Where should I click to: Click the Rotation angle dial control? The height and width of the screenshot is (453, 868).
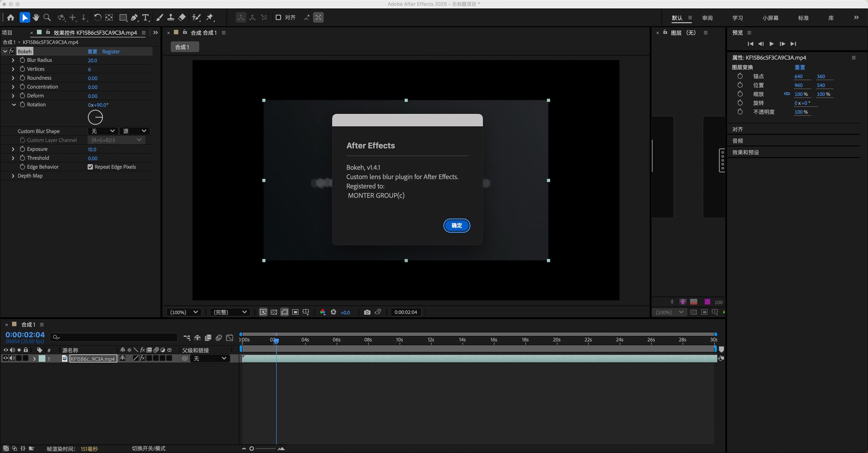coord(95,118)
